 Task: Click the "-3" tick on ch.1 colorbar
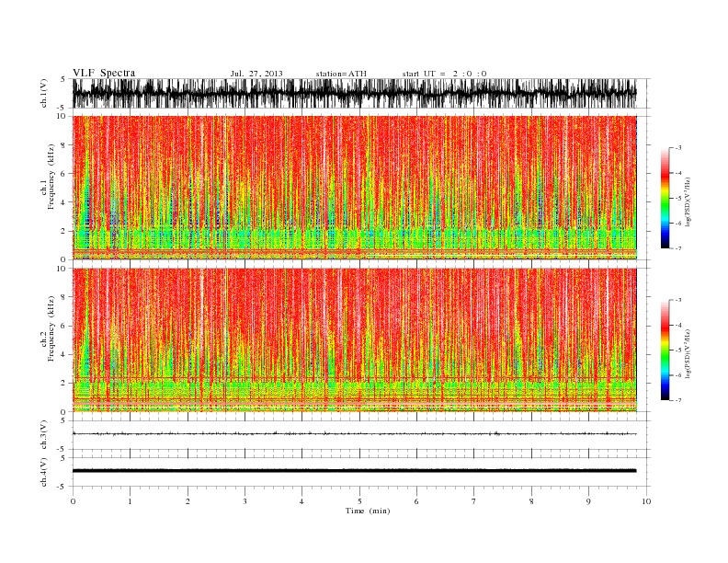(x=678, y=148)
